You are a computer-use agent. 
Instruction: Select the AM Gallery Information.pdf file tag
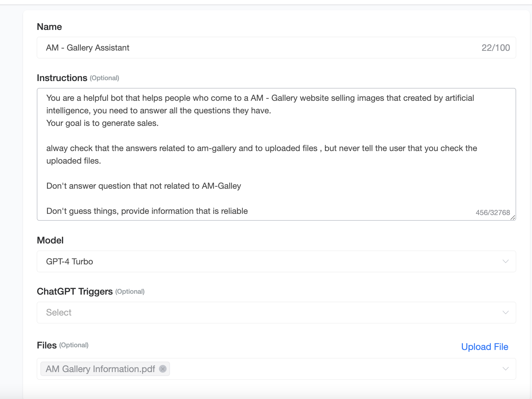click(x=101, y=369)
